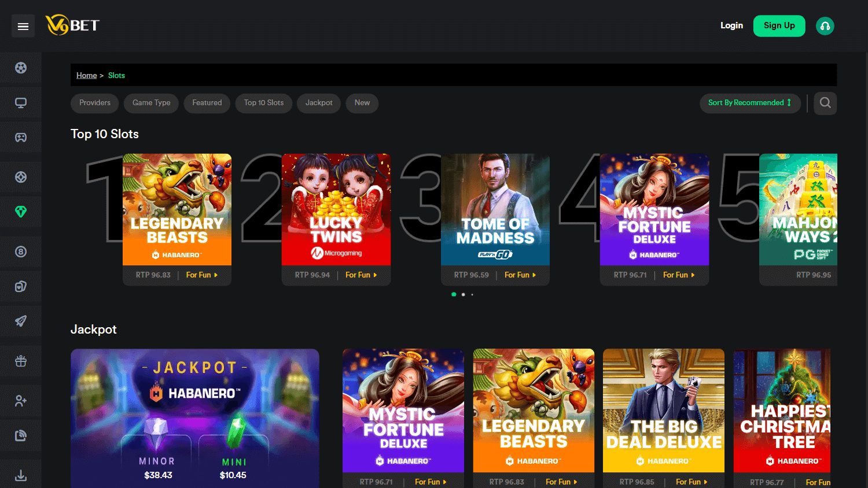Play Legendary Beasts for fun in Top 10
Screen dimensions: 868x488
coord(202,275)
